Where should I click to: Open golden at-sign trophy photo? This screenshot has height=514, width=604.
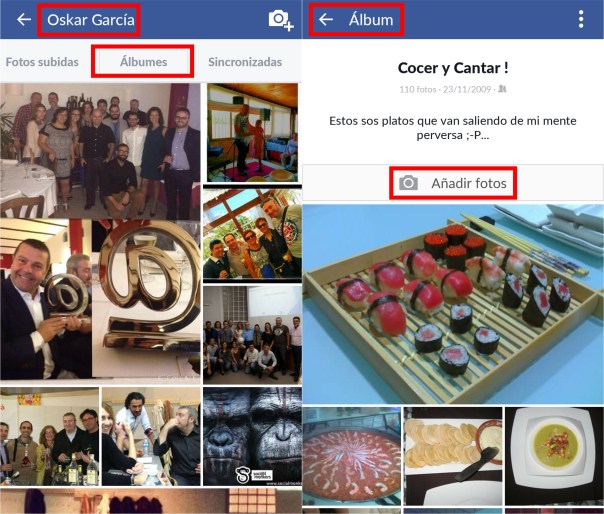coord(146,299)
